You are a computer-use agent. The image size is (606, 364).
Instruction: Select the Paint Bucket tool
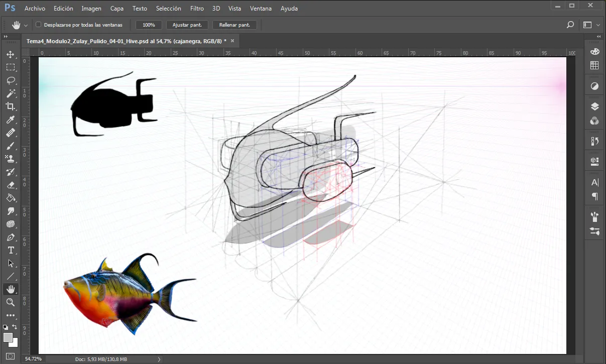11,198
